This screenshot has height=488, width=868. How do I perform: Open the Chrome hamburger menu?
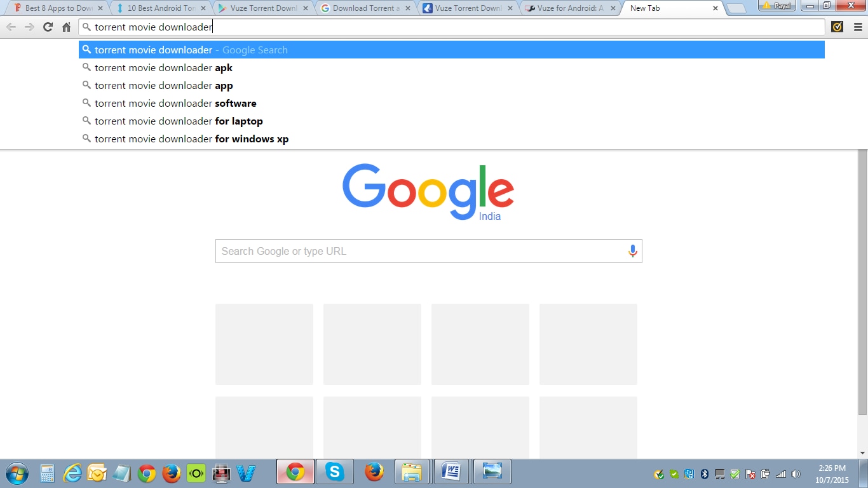(x=858, y=27)
